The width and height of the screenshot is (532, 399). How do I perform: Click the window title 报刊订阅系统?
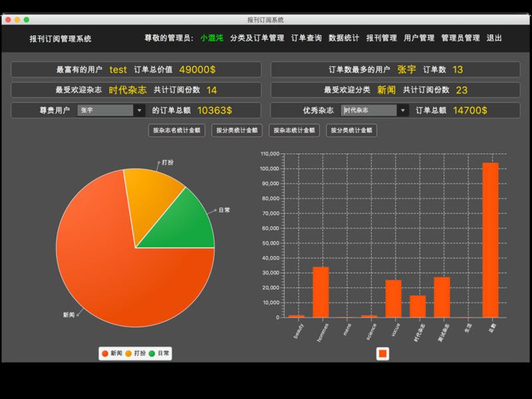pos(265,20)
